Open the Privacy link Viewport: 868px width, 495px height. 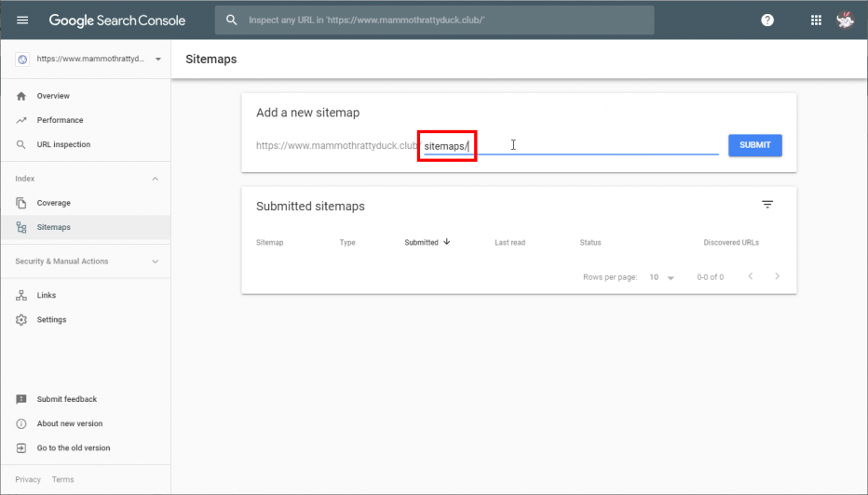click(x=28, y=479)
